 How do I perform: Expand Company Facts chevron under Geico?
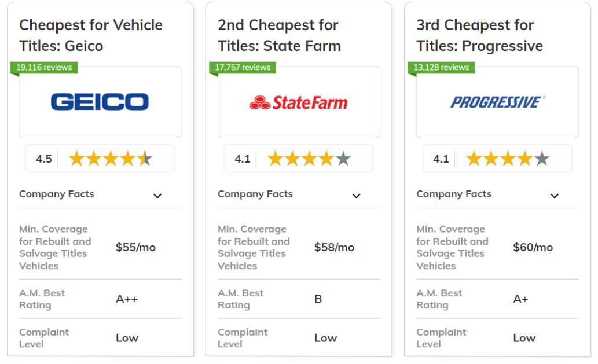pos(157,196)
